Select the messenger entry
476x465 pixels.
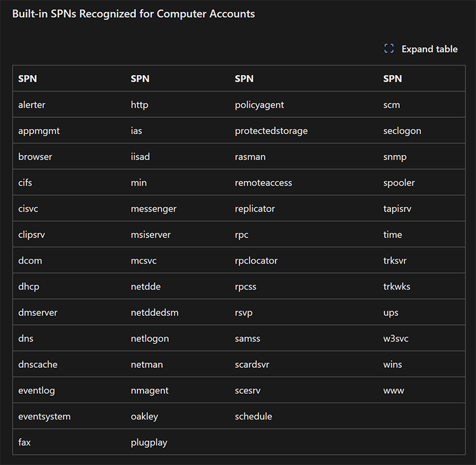(x=154, y=209)
